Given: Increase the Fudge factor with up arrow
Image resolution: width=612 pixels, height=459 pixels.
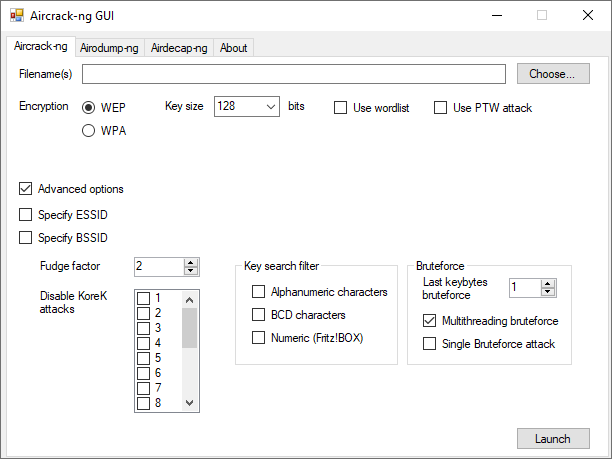Looking at the screenshot, I should 190,263.
